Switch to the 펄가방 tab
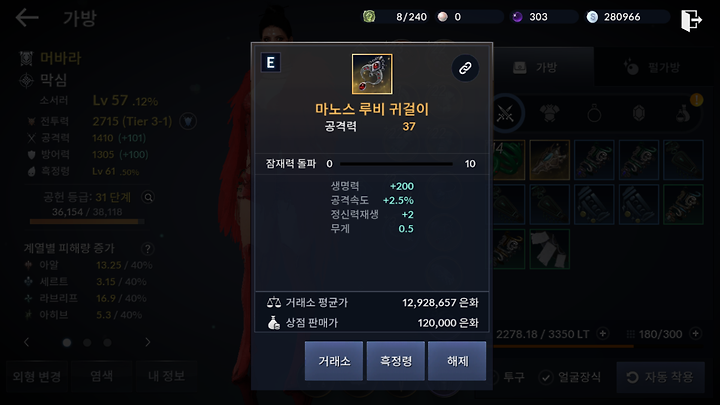The height and width of the screenshot is (405, 720). click(653, 68)
